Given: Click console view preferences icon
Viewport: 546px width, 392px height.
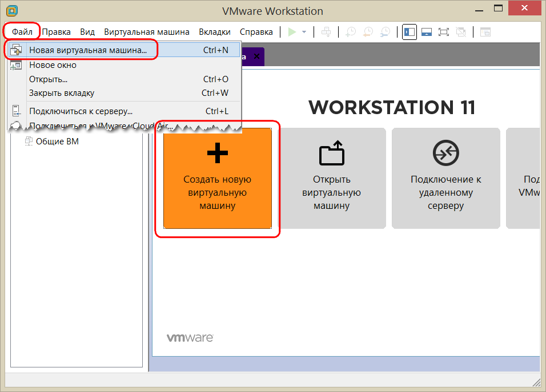Looking at the screenshot, I should [x=485, y=32].
